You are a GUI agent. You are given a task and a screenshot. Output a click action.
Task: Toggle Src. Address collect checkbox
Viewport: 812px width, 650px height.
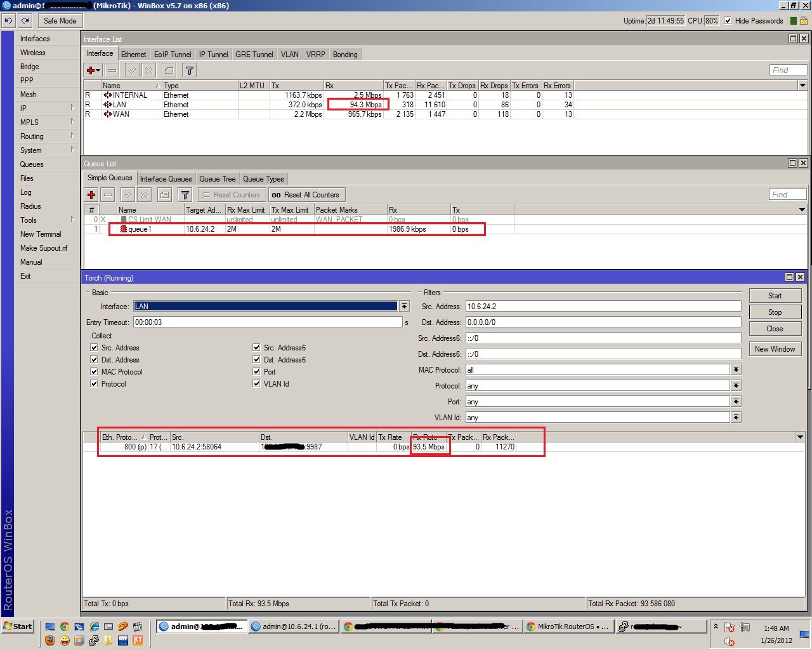94,348
